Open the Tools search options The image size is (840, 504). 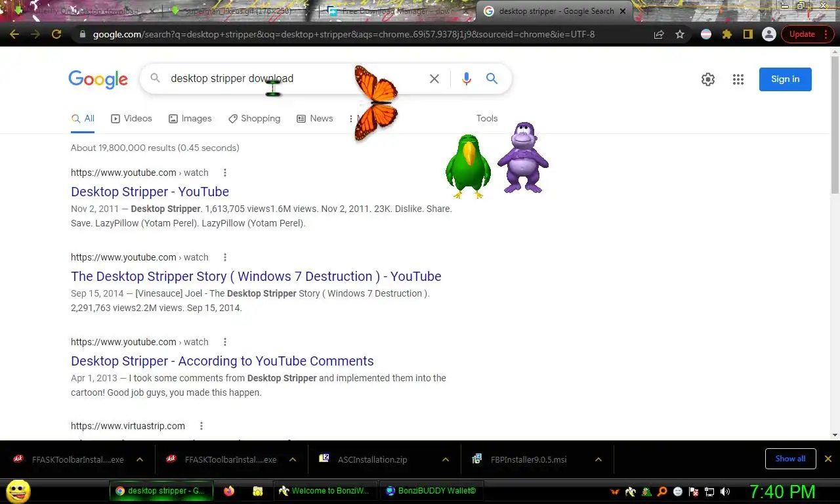(487, 119)
